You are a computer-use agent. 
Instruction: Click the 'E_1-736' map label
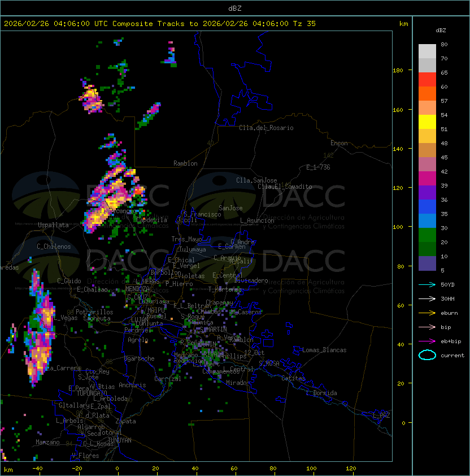318,167
